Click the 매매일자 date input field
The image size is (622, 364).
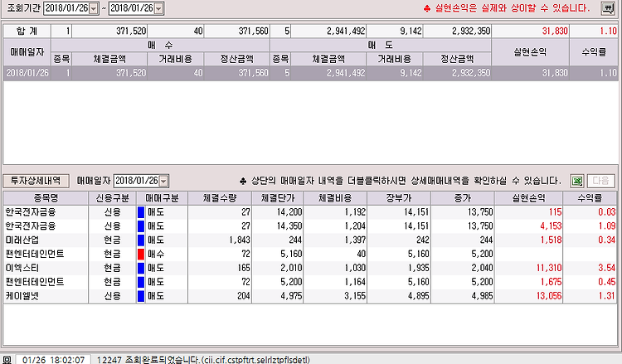(137, 182)
